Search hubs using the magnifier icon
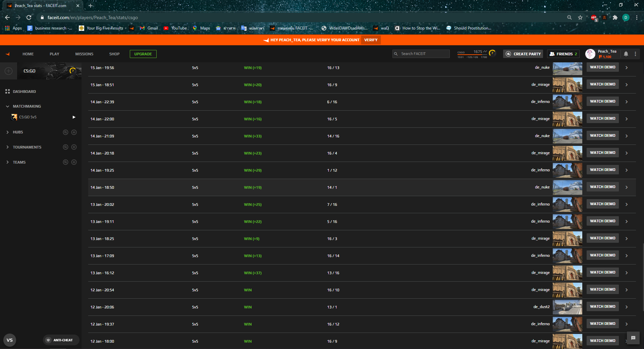644x349 pixels. coord(65,132)
